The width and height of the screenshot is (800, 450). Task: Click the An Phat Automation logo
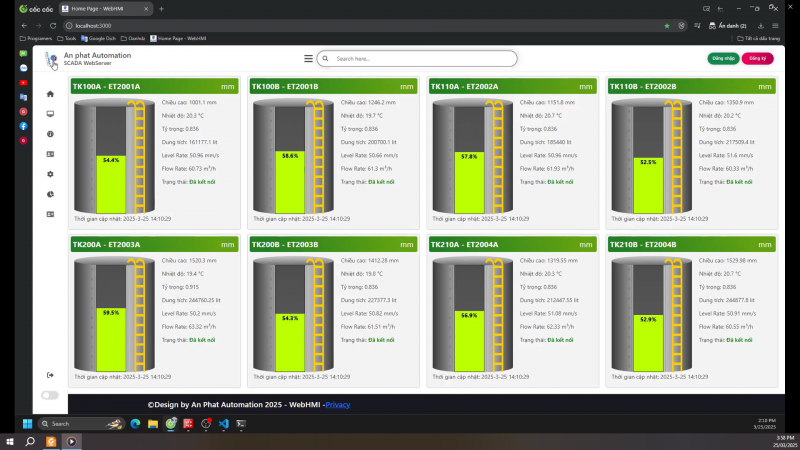(51, 60)
